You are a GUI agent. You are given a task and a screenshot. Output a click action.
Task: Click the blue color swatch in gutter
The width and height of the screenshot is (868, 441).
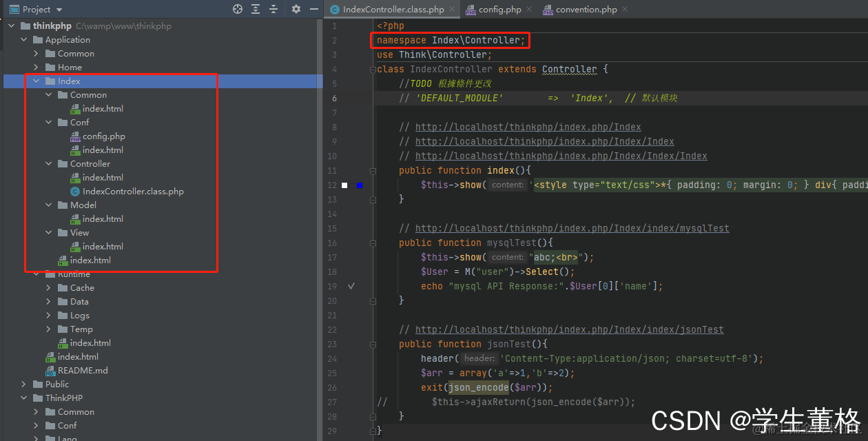(x=360, y=185)
